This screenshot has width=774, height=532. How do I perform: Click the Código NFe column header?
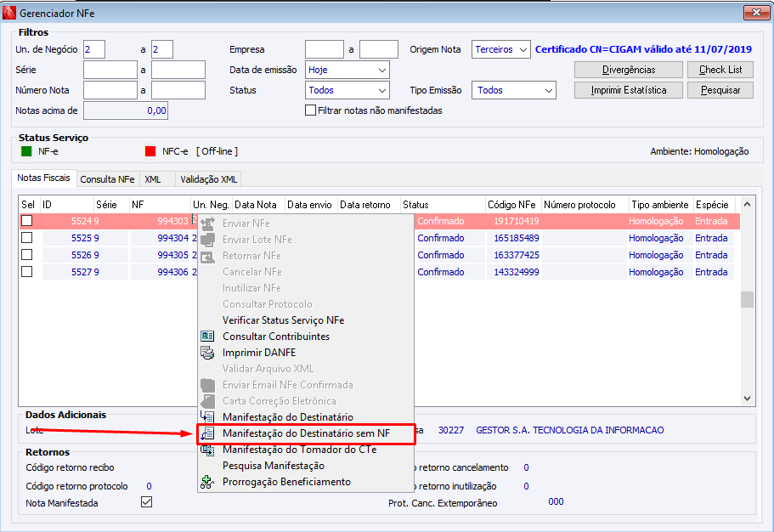tap(513, 205)
